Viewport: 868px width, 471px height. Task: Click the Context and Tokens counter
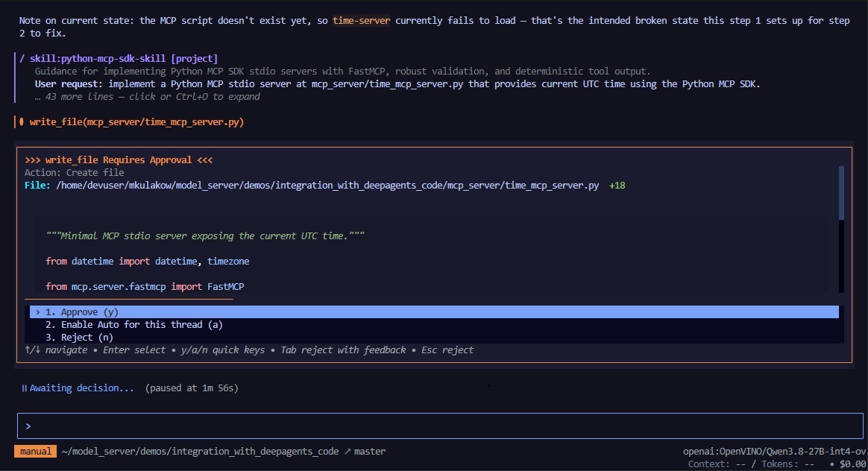pos(751,464)
